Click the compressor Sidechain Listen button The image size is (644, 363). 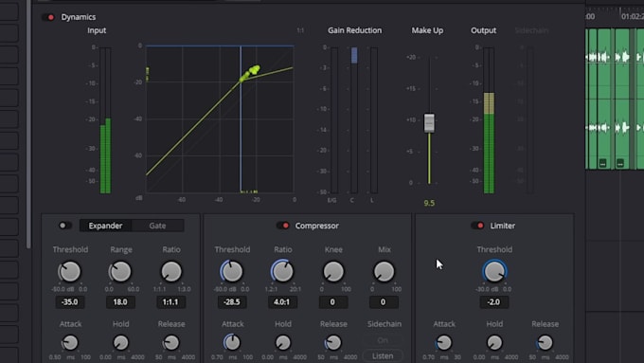383,356
